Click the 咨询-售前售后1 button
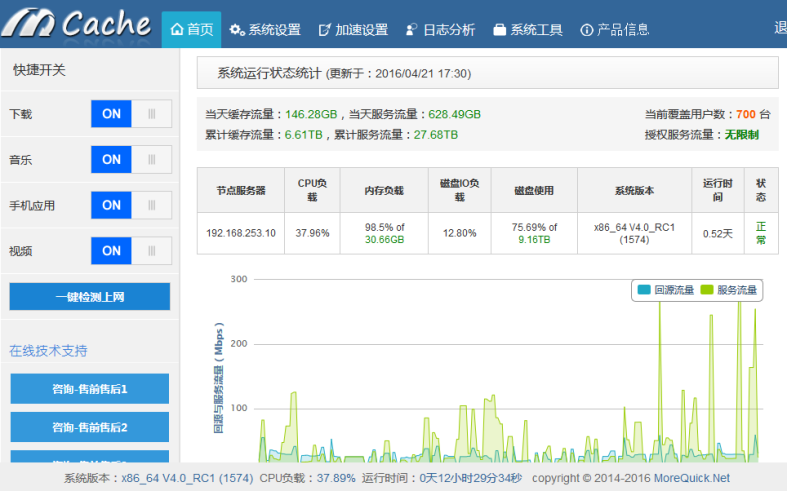The width and height of the screenshot is (787, 491). [x=90, y=389]
